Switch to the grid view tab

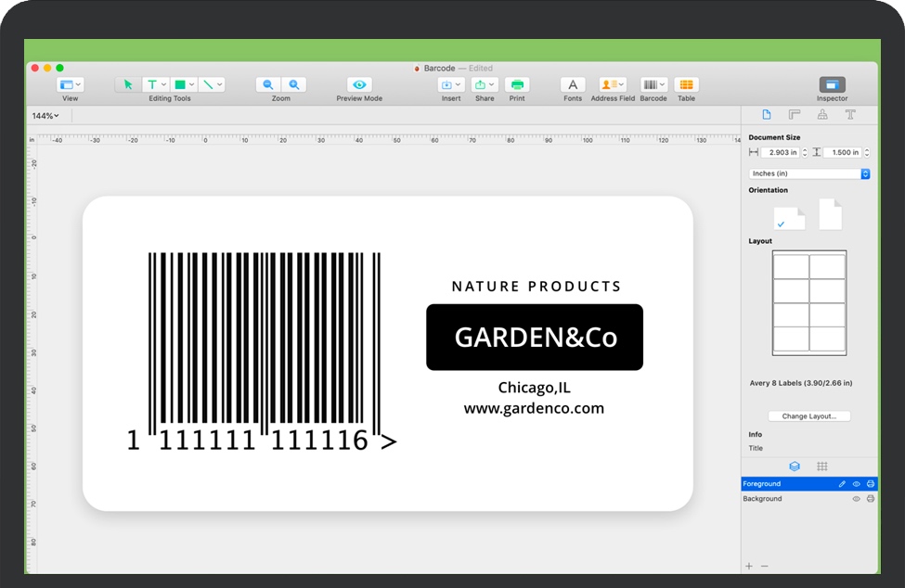point(821,467)
